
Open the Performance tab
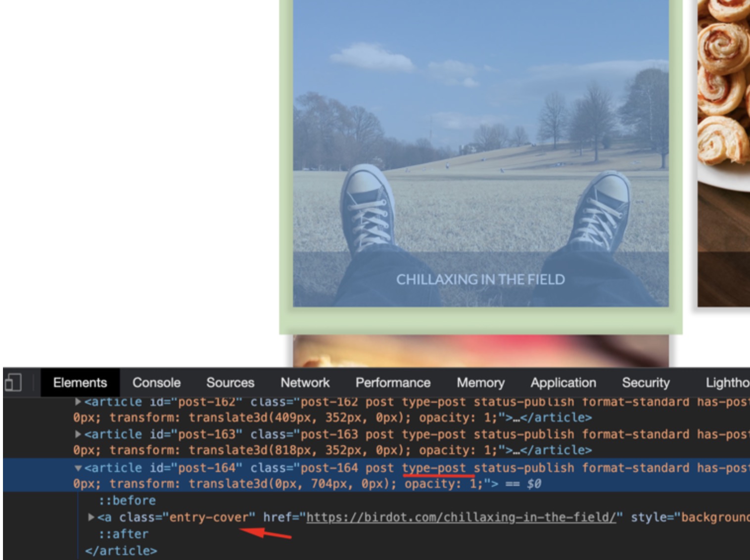click(393, 382)
